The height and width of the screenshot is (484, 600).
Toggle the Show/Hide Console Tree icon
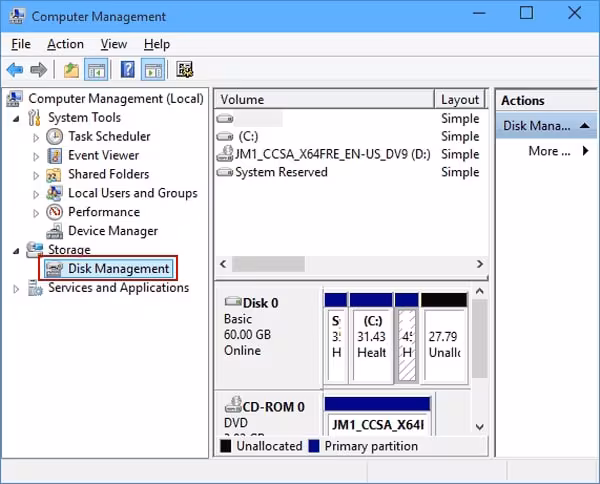point(96,70)
